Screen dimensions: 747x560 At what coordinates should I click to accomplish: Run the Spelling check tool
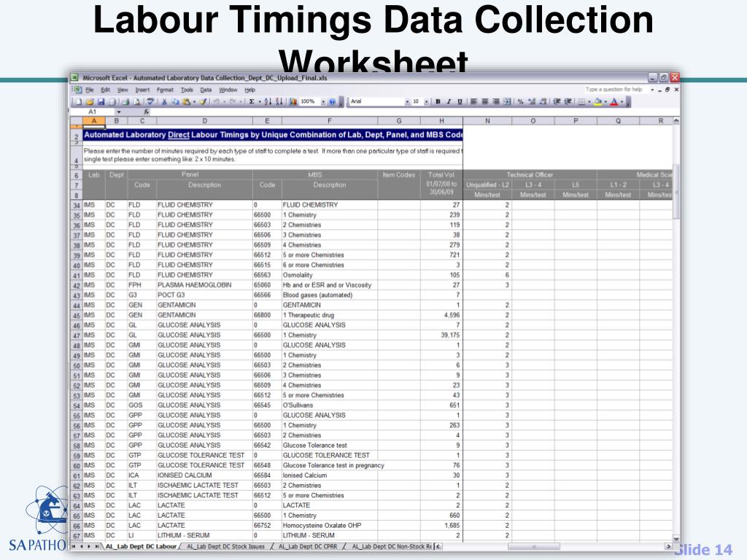tap(150, 102)
